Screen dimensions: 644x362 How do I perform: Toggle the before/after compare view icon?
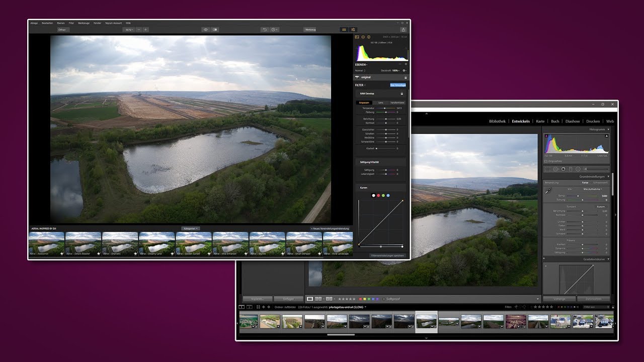pos(215,30)
